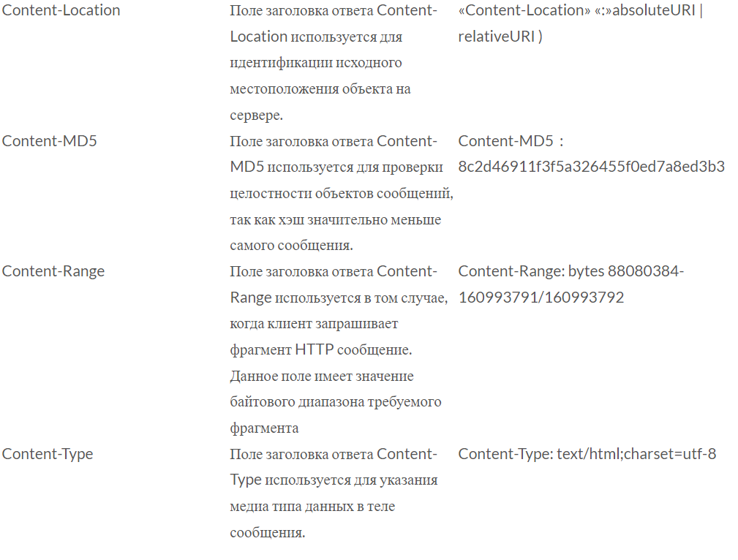738x560 pixels.
Task: Click the text 'идентификации исходного'
Action: [316, 63]
